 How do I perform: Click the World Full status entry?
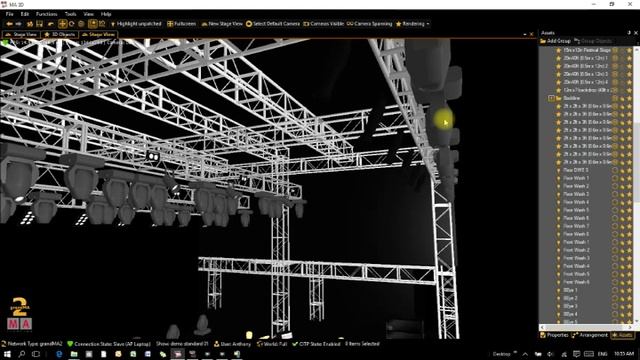click(x=272, y=344)
